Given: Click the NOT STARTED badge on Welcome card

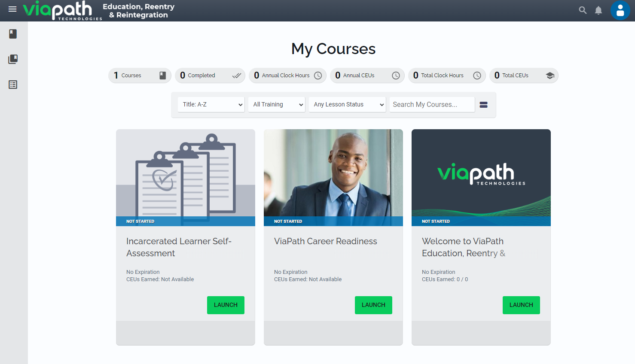Looking at the screenshot, I should [436, 221].
